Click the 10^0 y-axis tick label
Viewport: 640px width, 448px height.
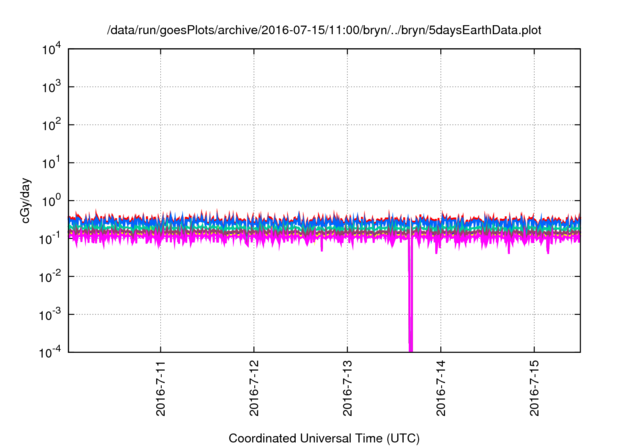pyautogui.click(x=51, y=201)
